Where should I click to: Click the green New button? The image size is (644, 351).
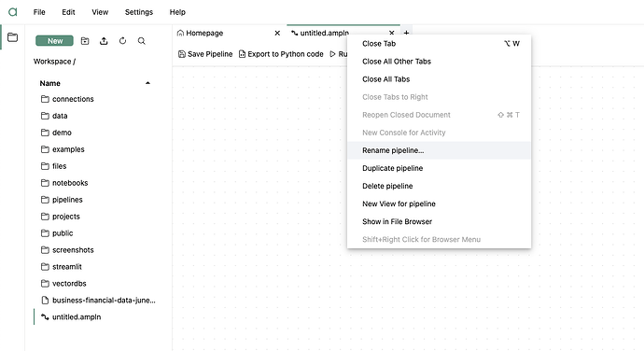click(x=55, y=41)
